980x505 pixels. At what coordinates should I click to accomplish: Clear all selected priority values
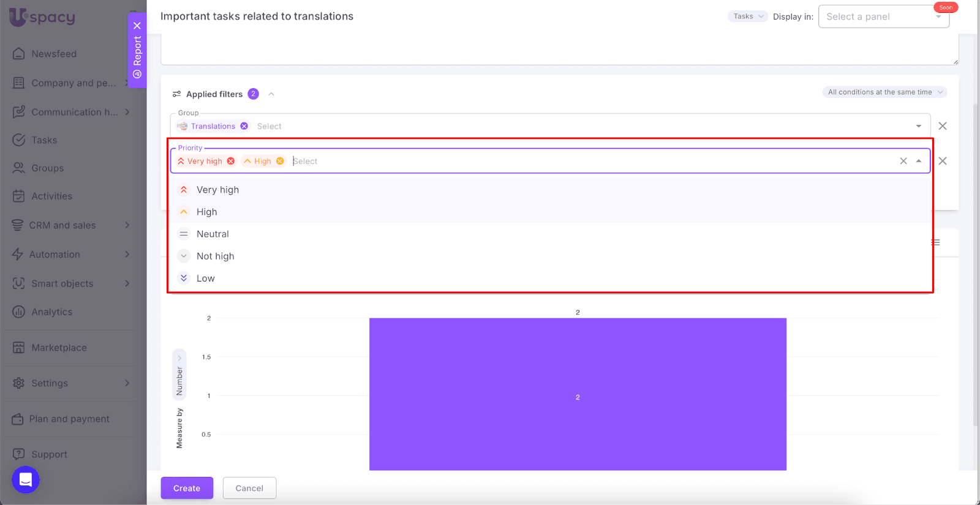pyautogui.click(x=903, y=161)
